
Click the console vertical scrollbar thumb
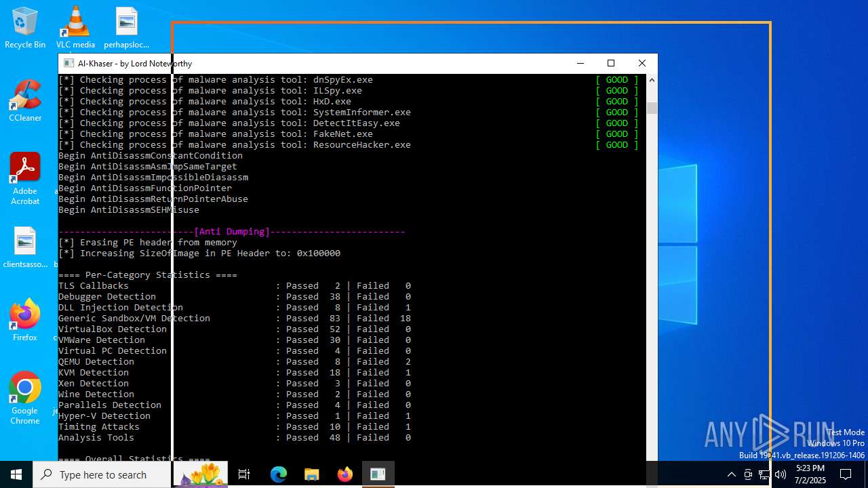tap(652, 108)
